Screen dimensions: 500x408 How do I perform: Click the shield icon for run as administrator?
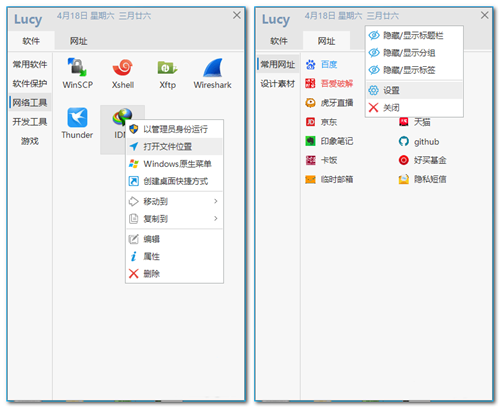(134, 129)
